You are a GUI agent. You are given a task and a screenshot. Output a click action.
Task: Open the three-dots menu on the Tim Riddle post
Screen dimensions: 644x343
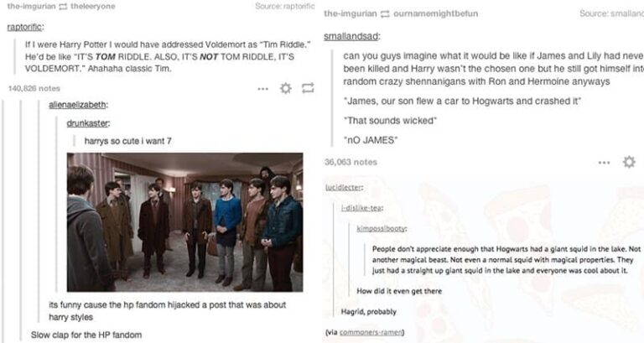(262, 89)
